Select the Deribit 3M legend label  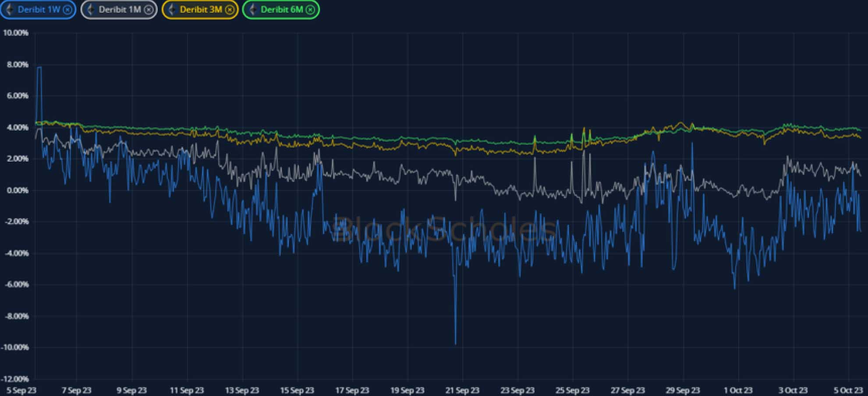pos(201,10)
